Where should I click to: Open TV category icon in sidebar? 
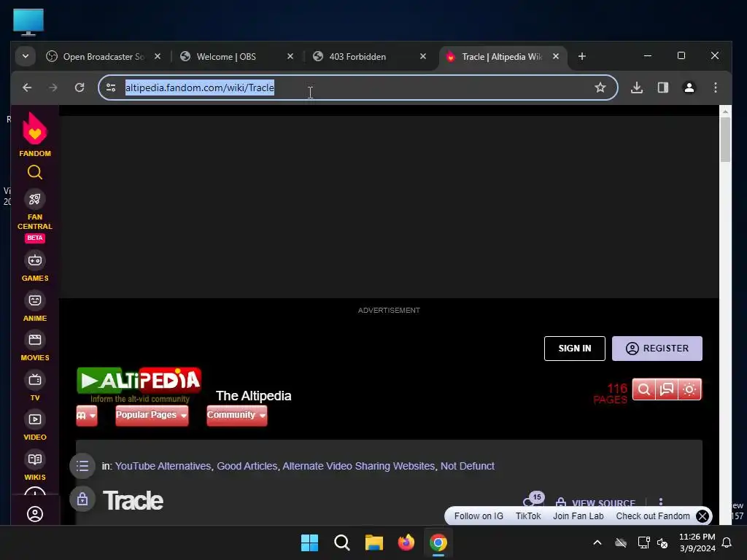35,380
